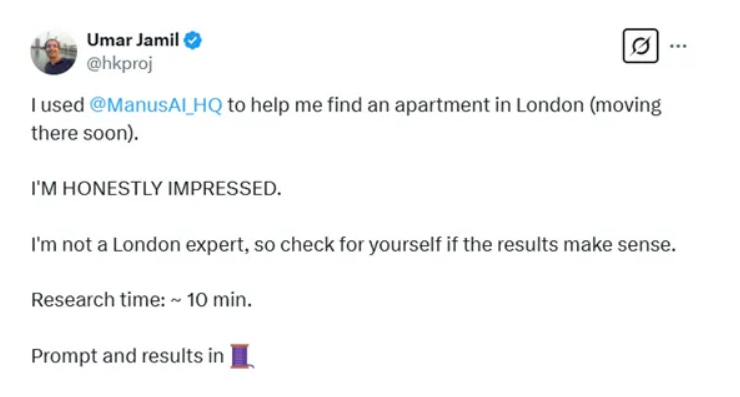Open the Grok explain-post icon
Screen dimensions: 740x397
pyautogui.click(x=640, y=46)
